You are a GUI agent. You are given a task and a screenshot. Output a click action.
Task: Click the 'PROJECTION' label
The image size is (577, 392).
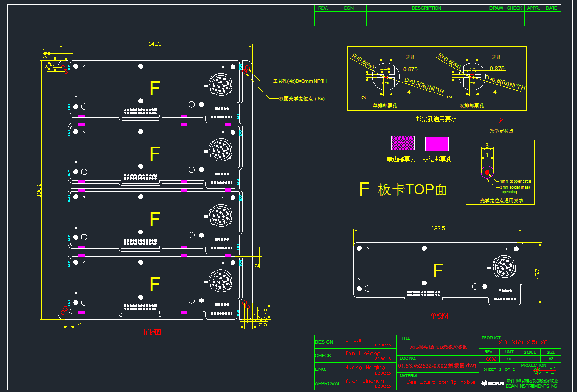pos(533,365)
